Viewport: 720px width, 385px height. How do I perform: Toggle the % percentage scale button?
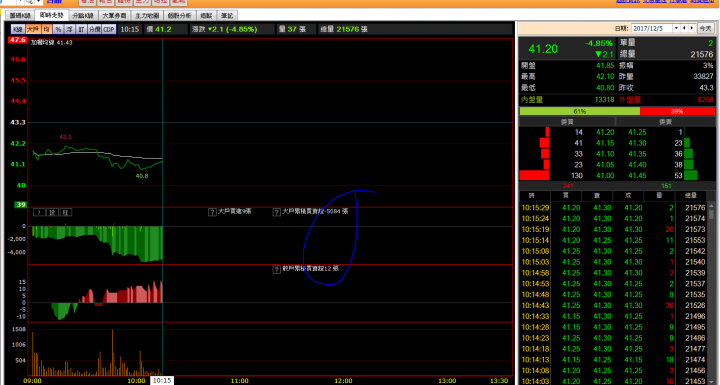click(x=58, y=29)
